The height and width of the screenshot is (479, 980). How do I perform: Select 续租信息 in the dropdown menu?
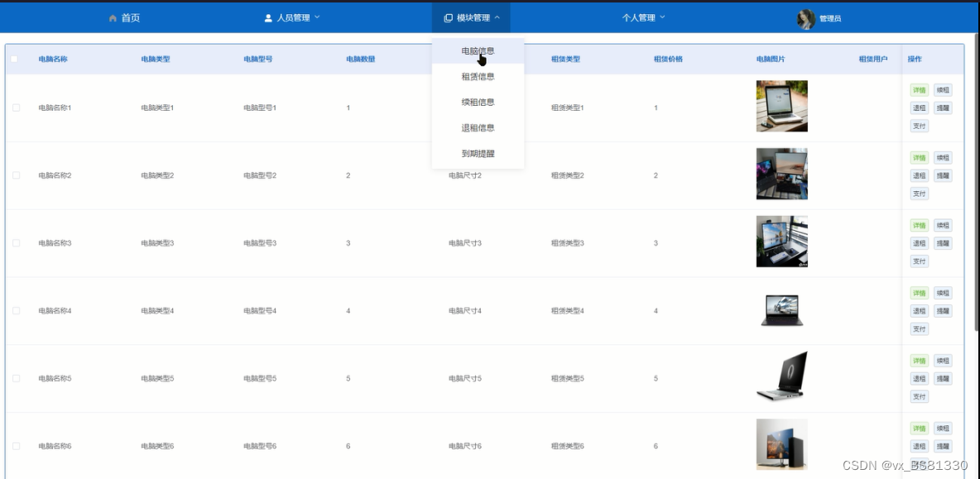click(478, 102)
